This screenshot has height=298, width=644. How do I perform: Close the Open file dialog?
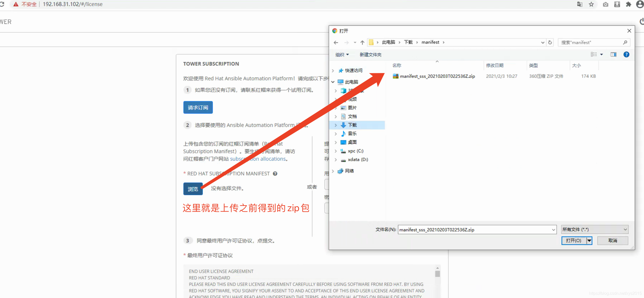629,31
